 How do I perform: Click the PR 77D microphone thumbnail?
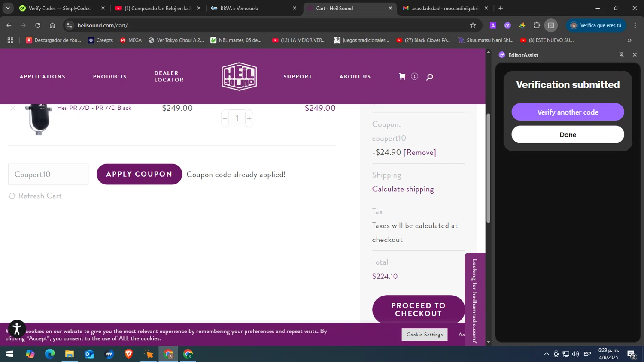pos(39,119)
